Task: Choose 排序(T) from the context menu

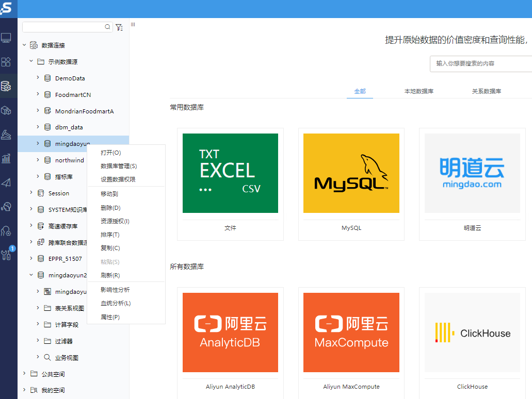Action: 126,235
